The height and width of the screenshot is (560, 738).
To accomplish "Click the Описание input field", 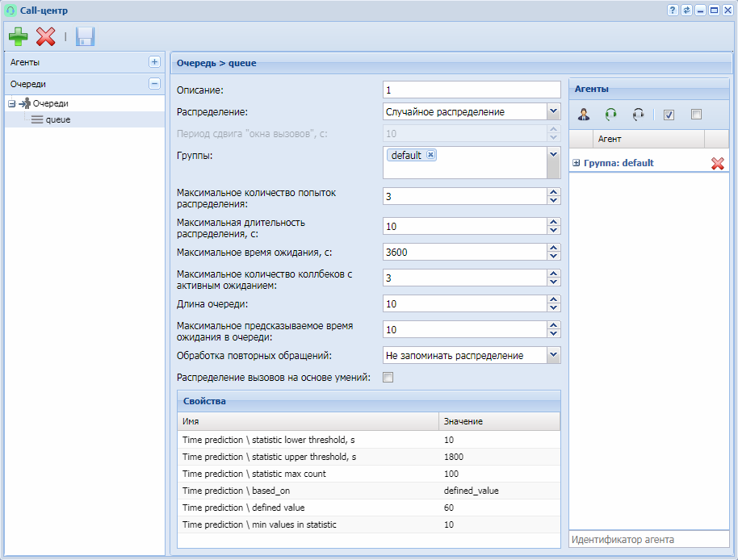I will pyautogui.click(x=471, y=90).
